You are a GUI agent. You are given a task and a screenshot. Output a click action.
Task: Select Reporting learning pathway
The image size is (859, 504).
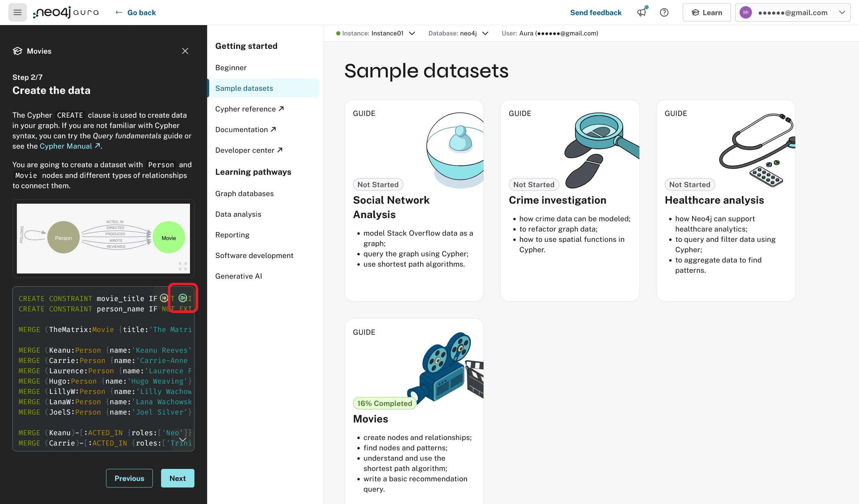click(x=232, y=235)
